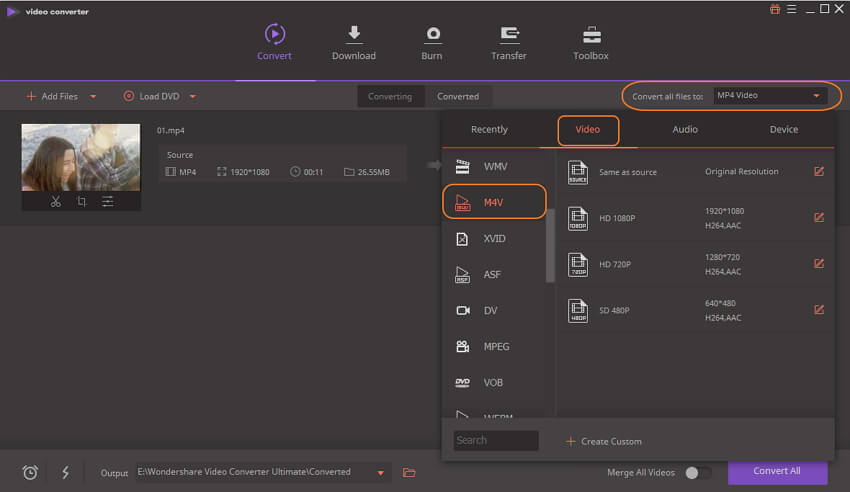
Task: Click the lightning high-speed icon
Action: (x=66, y=472)
